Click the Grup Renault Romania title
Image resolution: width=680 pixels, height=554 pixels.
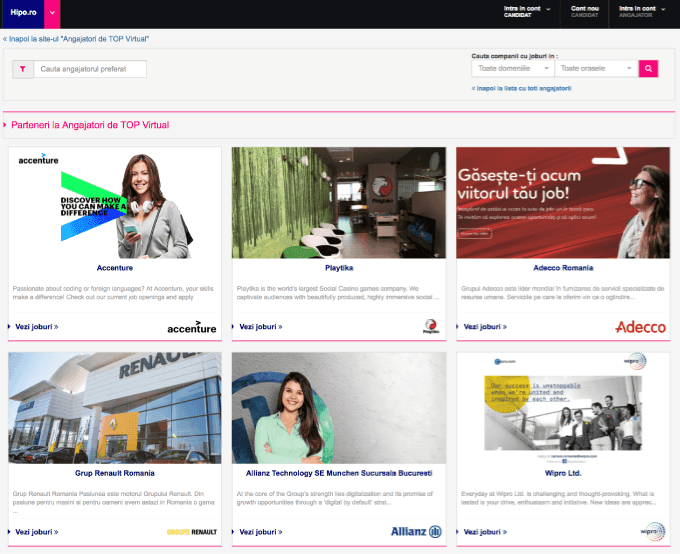[115, 473]
